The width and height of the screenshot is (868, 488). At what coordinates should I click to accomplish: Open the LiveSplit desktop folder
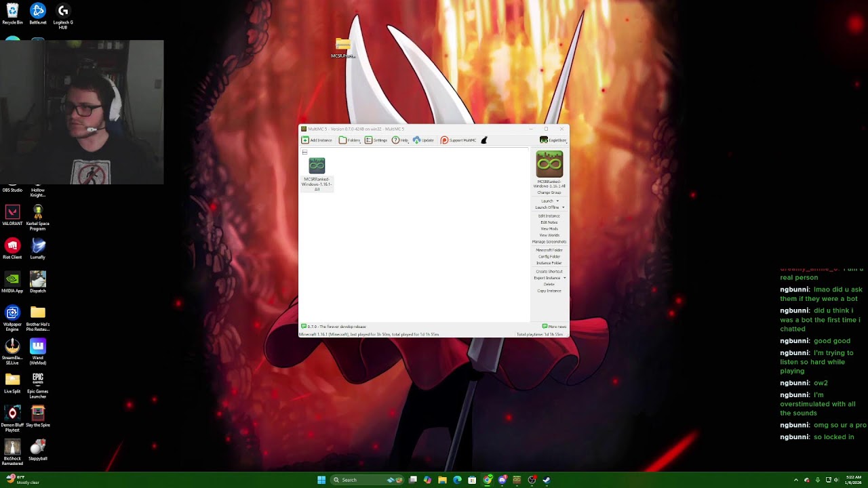pos(12,383)
